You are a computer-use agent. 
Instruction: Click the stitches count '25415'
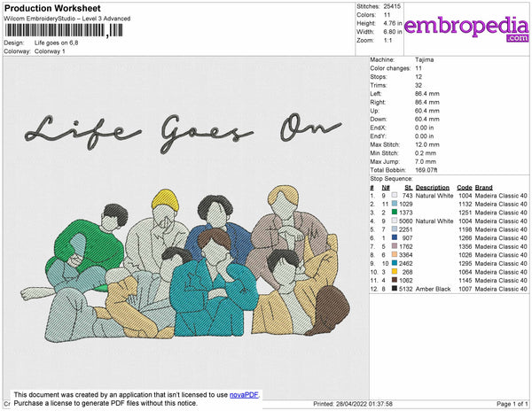pos(392,6)
